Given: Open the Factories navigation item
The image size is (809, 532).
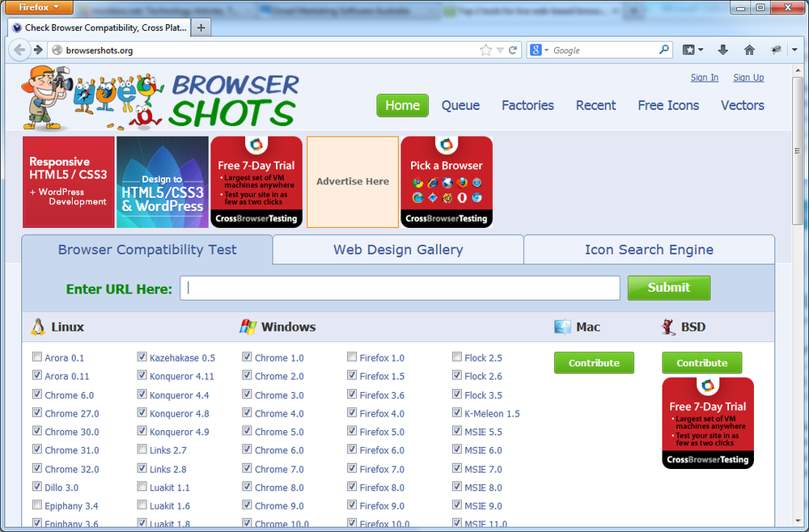Looking at the screenshot, I should click(x=527, y=105).
